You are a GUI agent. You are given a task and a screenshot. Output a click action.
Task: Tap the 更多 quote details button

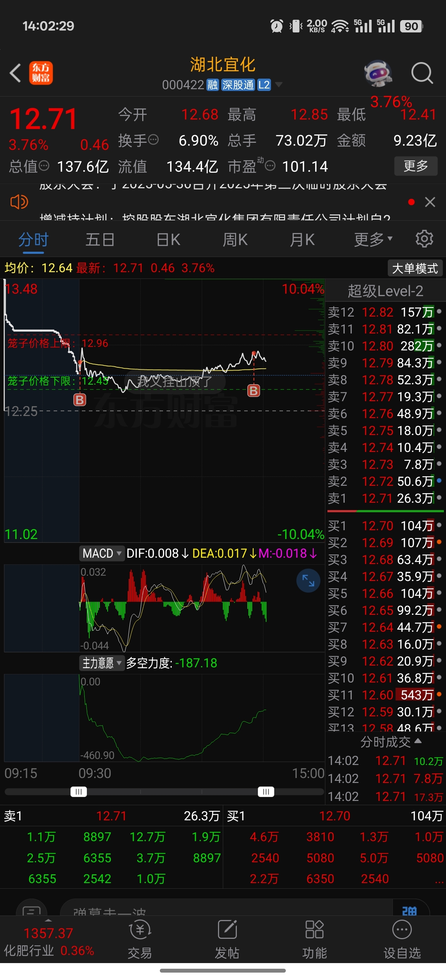pos(416,166)
